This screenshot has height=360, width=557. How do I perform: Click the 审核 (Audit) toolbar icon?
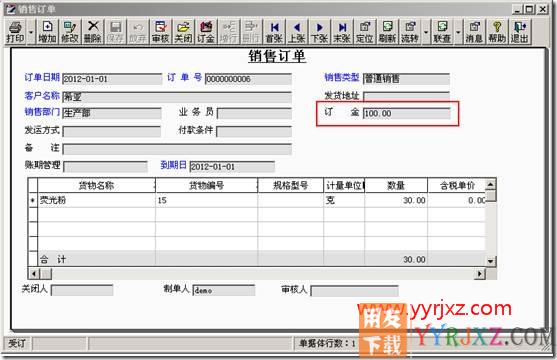pos(160,32)
